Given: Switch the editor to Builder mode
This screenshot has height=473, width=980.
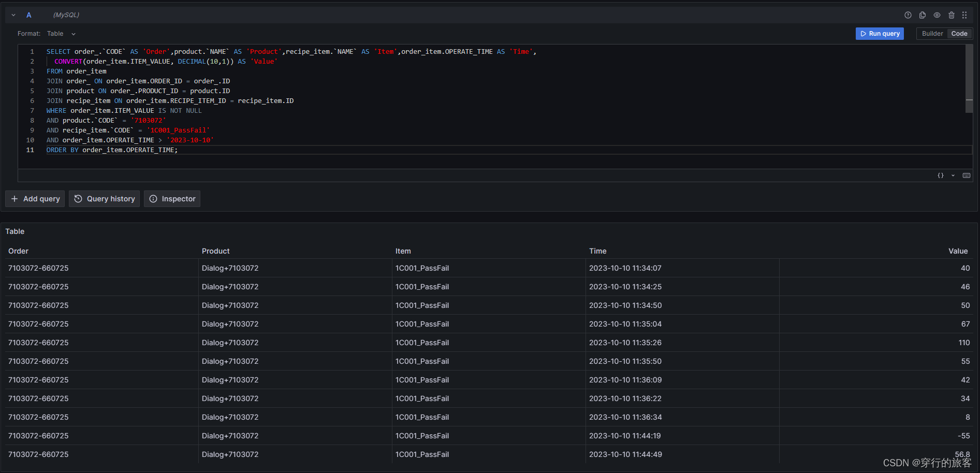Looking at the screenshot, I should (932, 33).
